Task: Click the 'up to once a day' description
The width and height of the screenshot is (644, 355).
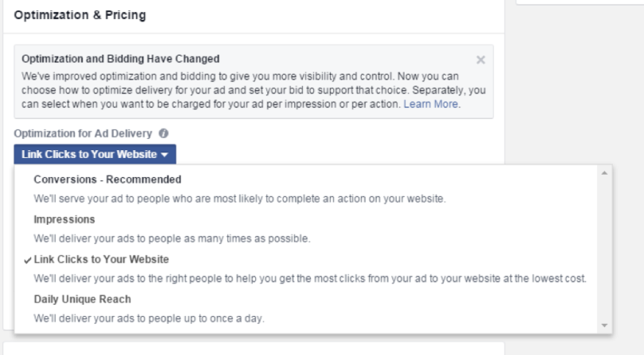Action: (x=149, y=318)
